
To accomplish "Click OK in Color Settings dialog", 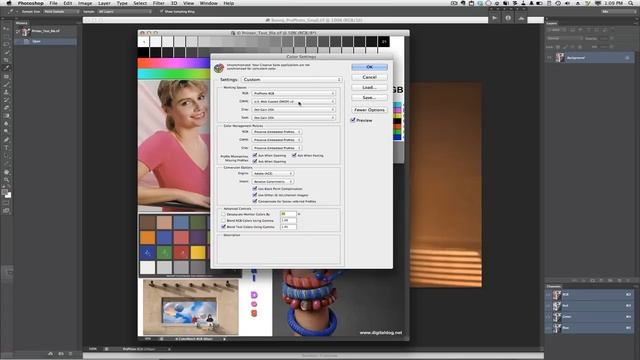I will pos(369,67).
